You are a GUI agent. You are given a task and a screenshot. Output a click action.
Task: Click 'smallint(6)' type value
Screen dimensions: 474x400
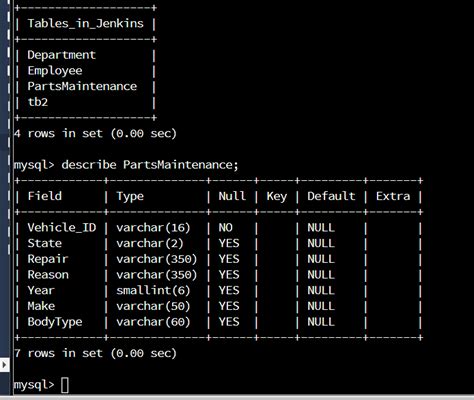[x=153, y=291]
